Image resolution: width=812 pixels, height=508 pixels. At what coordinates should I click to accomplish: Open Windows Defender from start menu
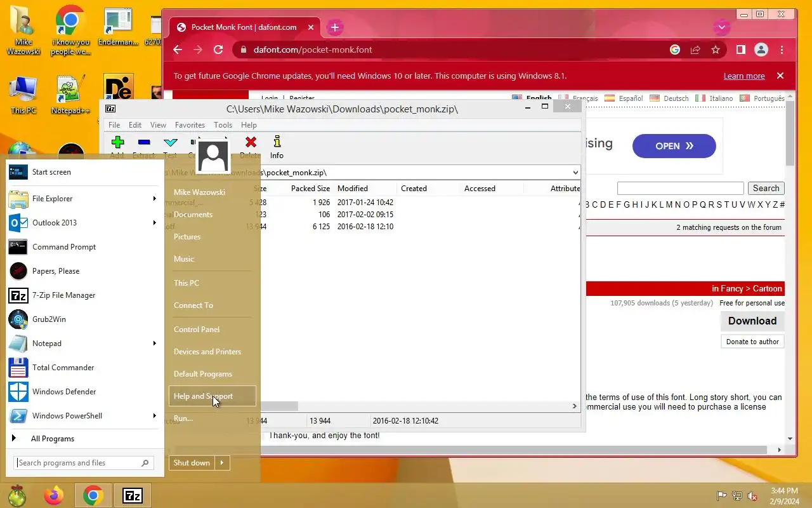pyautogui.click(x=84, y=392)
